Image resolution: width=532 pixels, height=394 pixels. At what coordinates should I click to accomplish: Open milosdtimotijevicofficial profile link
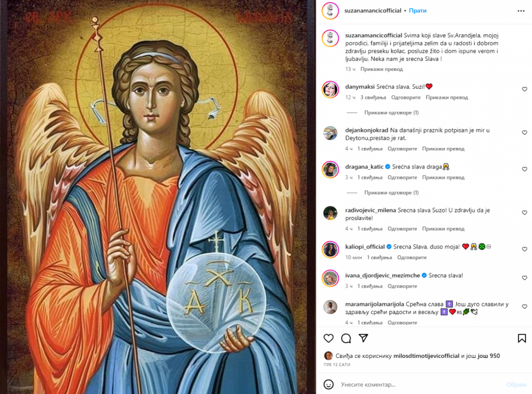point(426,356)
